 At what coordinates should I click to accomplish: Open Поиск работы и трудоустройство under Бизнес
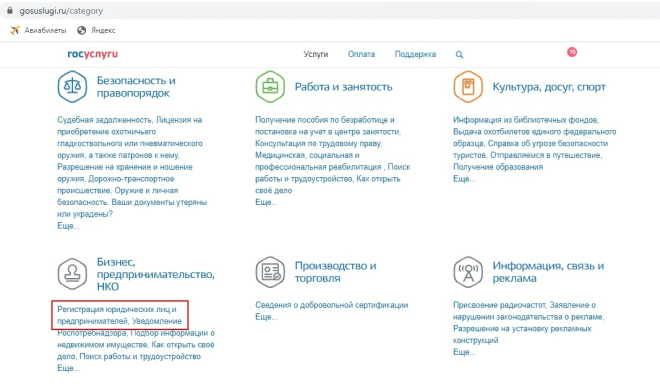[x=140, y=357]
